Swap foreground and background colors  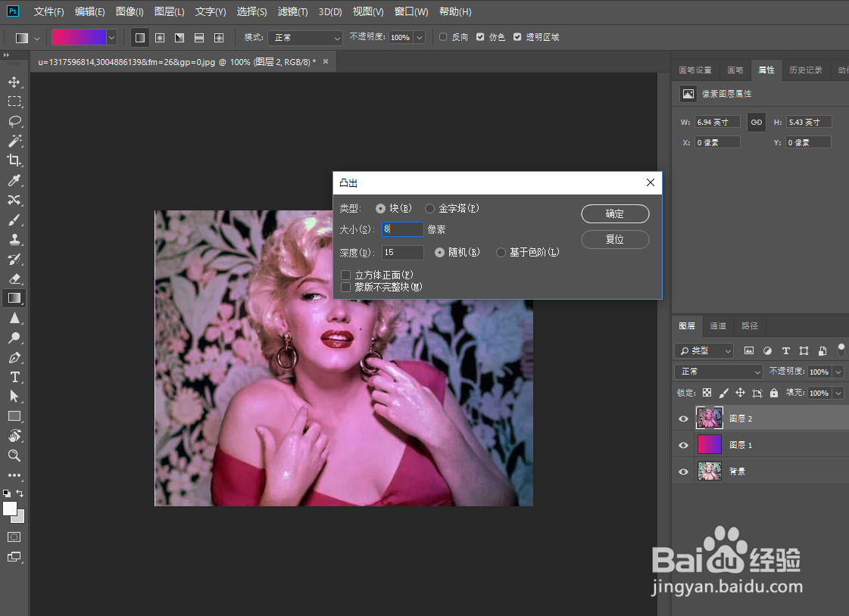click(20, 493)
